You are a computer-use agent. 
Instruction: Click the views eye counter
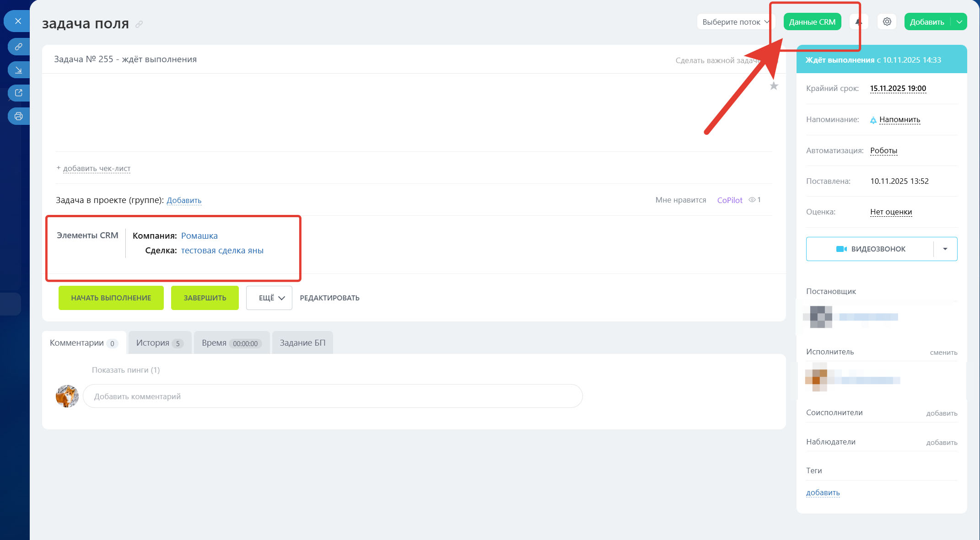click(x=754, y=200)
